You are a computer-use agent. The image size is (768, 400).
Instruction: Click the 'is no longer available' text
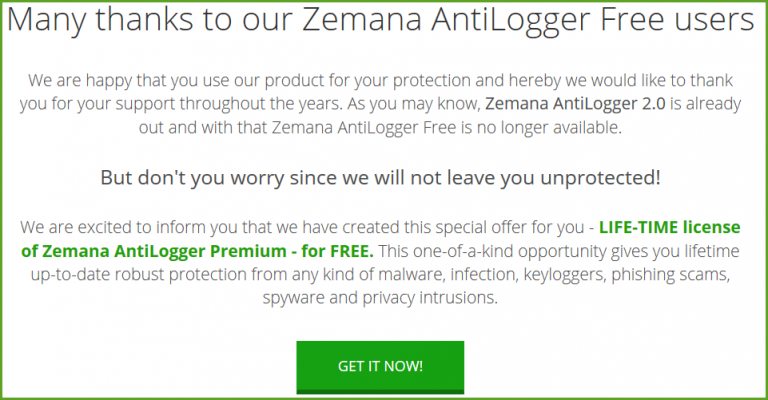coord(541,127)
